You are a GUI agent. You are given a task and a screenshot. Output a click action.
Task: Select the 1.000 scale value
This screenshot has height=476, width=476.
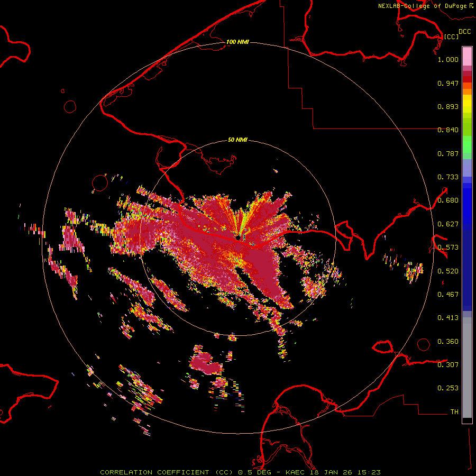pyautogui.click(x=448, y=59)
